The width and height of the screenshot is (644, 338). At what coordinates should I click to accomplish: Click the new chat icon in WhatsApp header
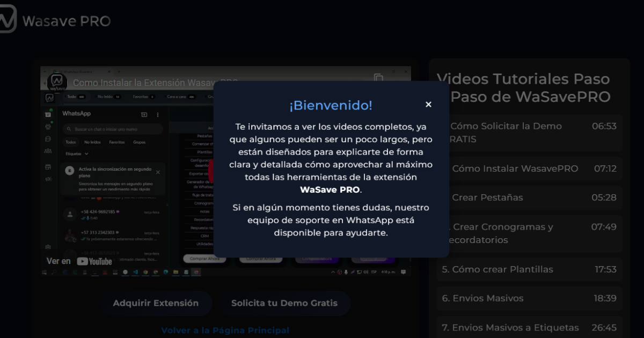[144, 114]
